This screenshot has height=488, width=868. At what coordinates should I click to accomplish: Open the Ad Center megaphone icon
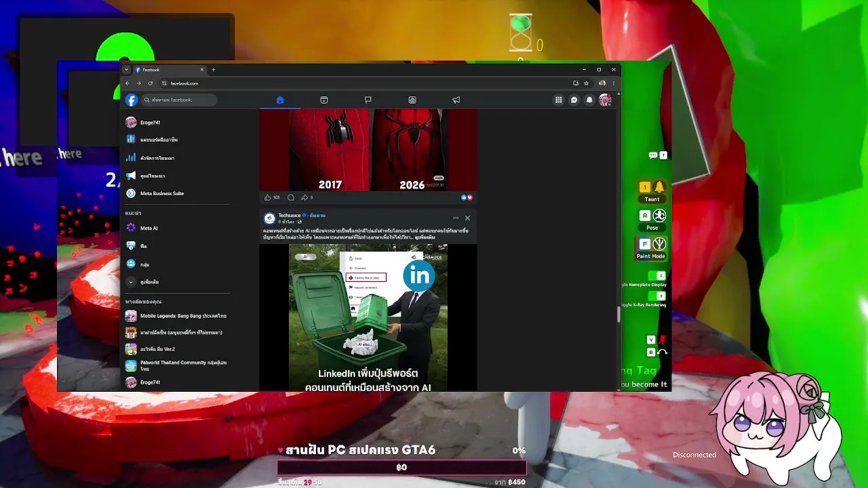[x=131, y=176]
